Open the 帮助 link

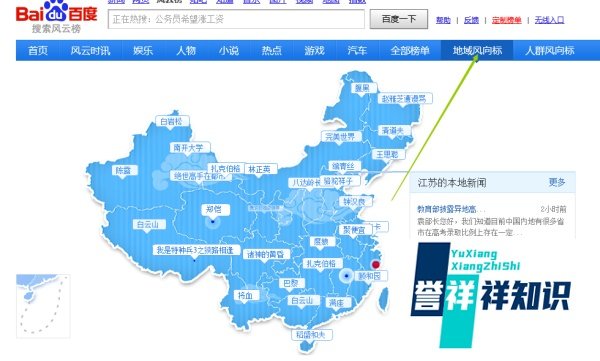[443, 20]
